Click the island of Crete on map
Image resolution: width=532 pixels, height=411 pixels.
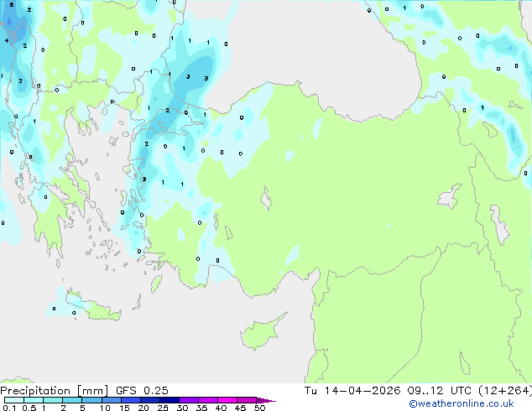point(93,307)
